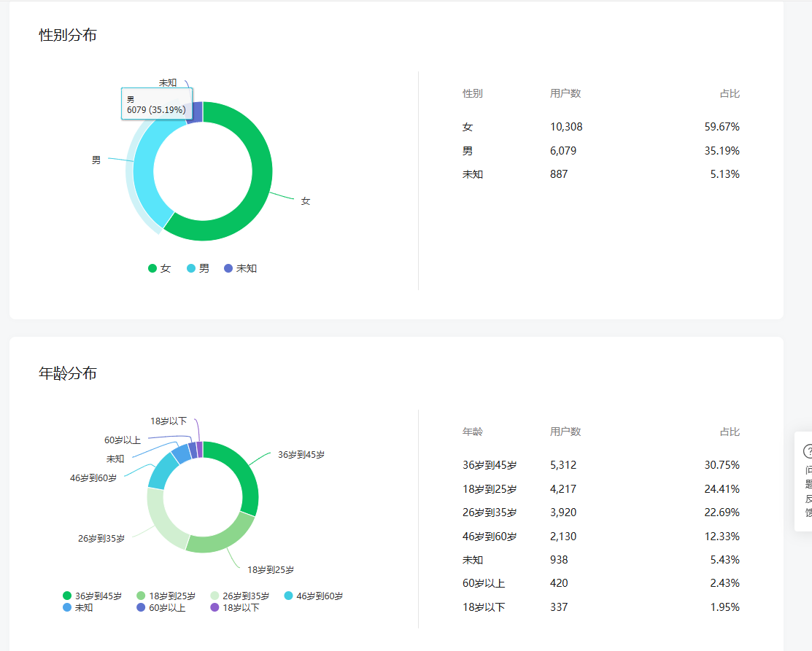Click the 占比 header in age table

pos(730,432)
